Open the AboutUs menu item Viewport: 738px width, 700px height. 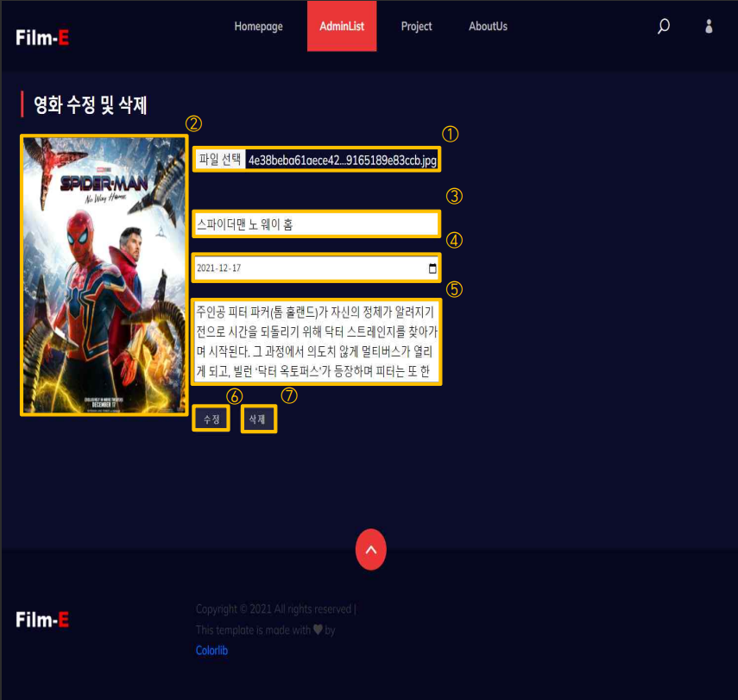[x=488, y=27]
